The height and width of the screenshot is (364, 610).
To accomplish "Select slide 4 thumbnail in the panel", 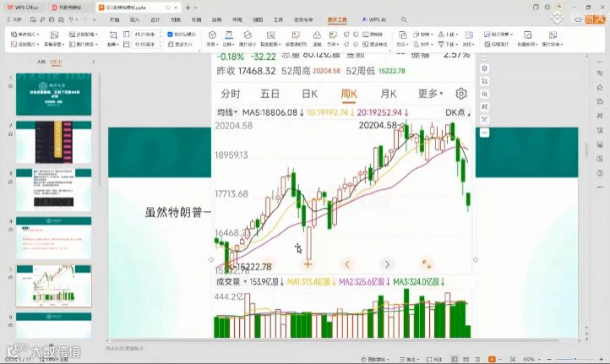I will click(x=54, y=237).
